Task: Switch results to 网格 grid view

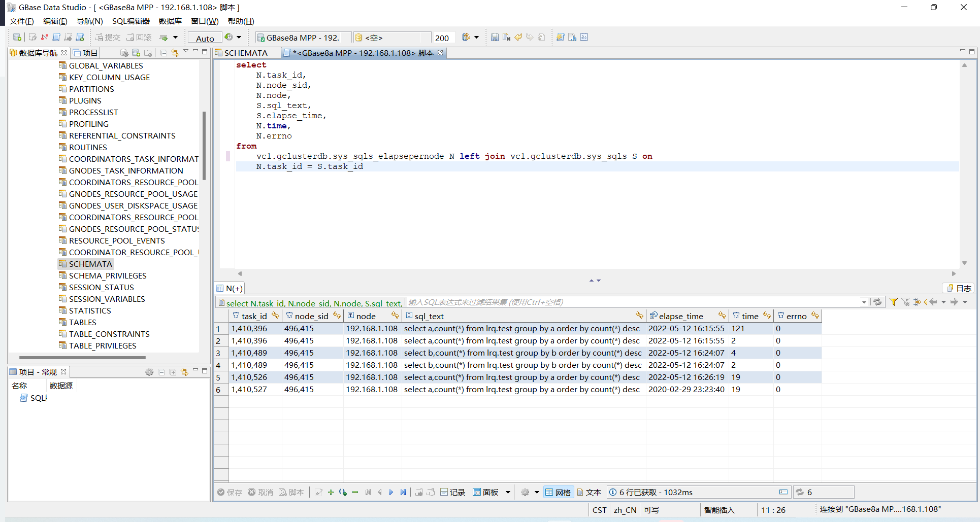Action: [558, 492]
